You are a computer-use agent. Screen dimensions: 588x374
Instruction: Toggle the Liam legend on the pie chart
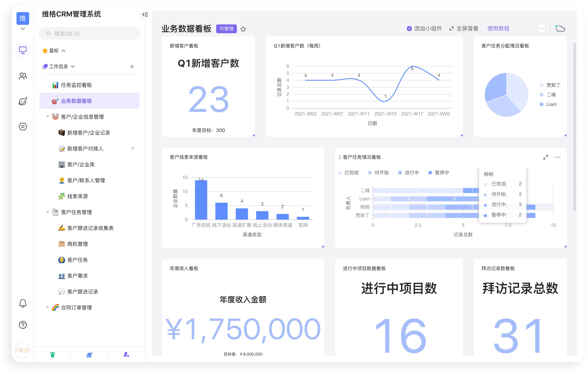point(549,104)
